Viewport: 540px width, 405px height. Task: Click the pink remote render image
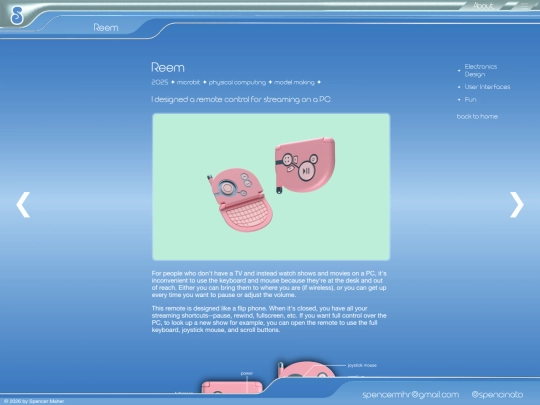(x=271, y=187)
